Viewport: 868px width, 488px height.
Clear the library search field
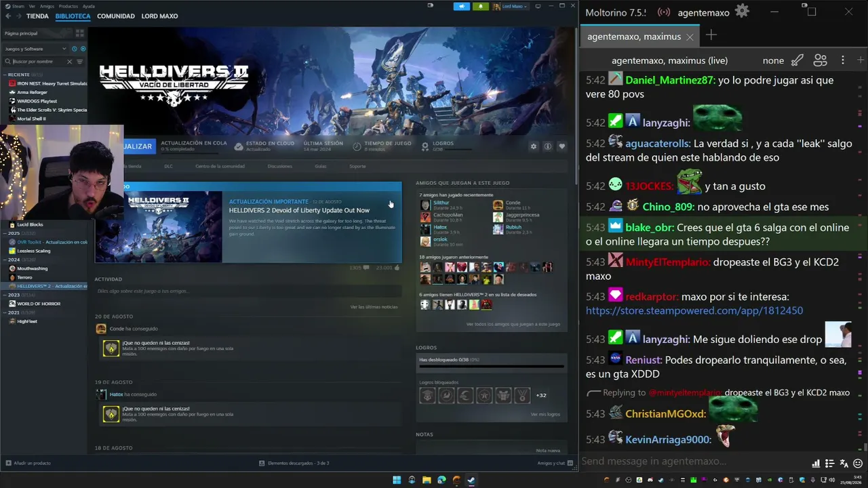pyautogui.click(x=69, y=62)
